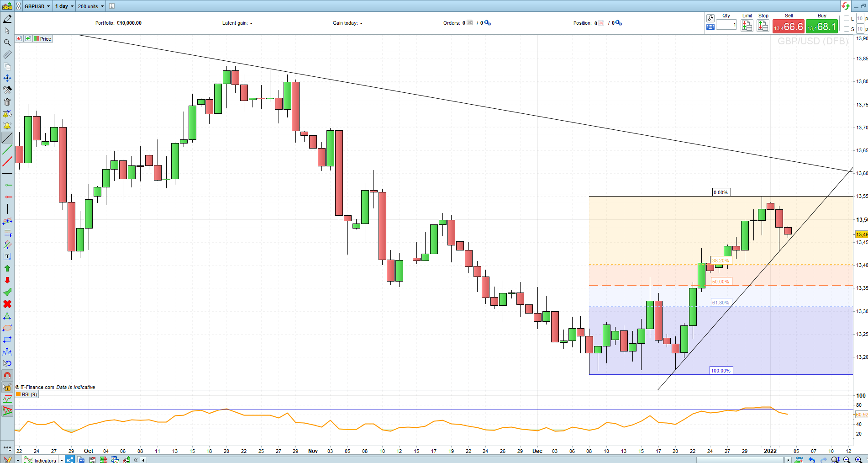Select the cursor pointer tool
The height and width of the screenshot is (463, 868).
(7, 31)
